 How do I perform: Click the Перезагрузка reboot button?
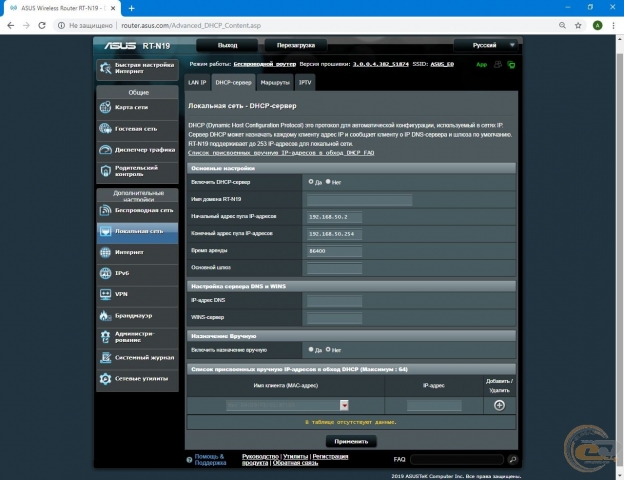click(296, 45)
